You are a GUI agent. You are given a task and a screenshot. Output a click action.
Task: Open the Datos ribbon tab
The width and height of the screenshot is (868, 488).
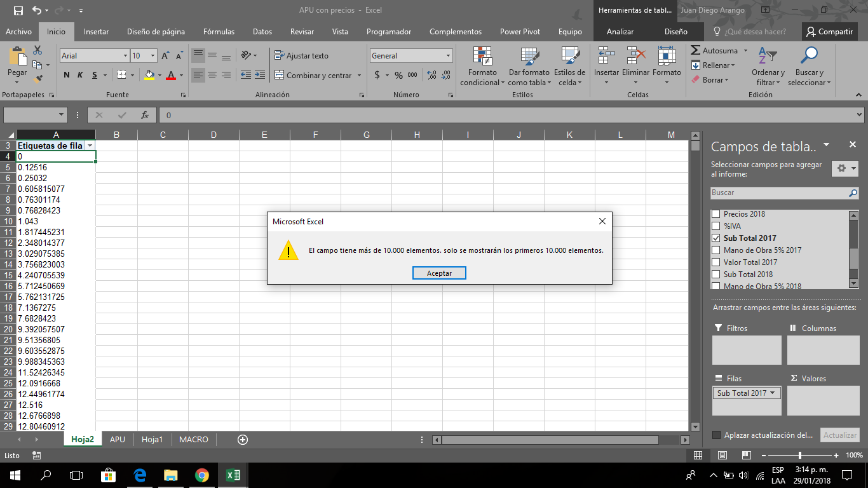coord(262,32)
